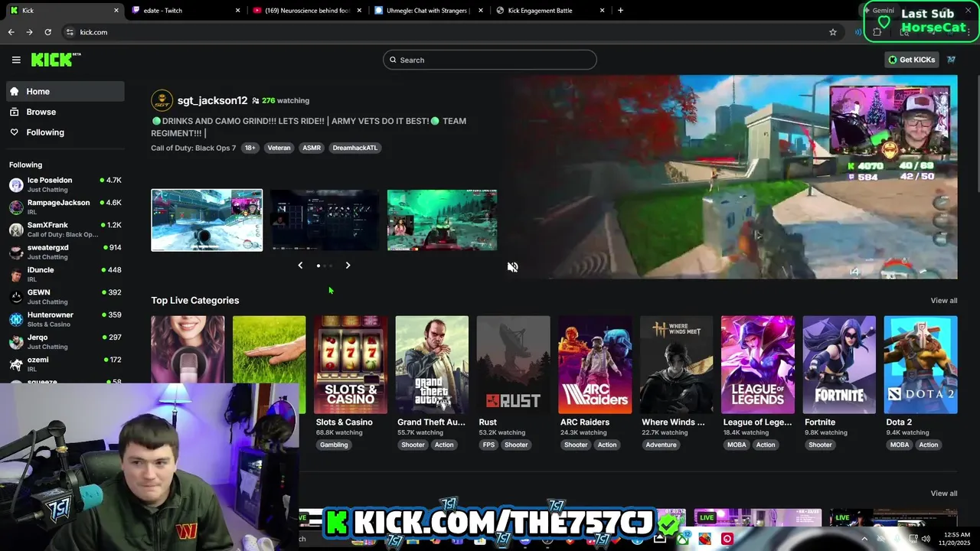The width and height of the screenshot is (980, 551).
Task: Close the edate - Twitch tab
Action: tap(237, 11)
